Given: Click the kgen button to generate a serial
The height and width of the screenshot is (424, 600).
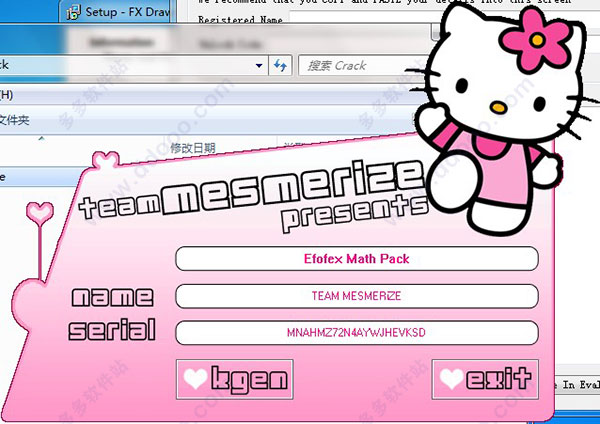Looking at the screenshot, I should click(235, 379).
